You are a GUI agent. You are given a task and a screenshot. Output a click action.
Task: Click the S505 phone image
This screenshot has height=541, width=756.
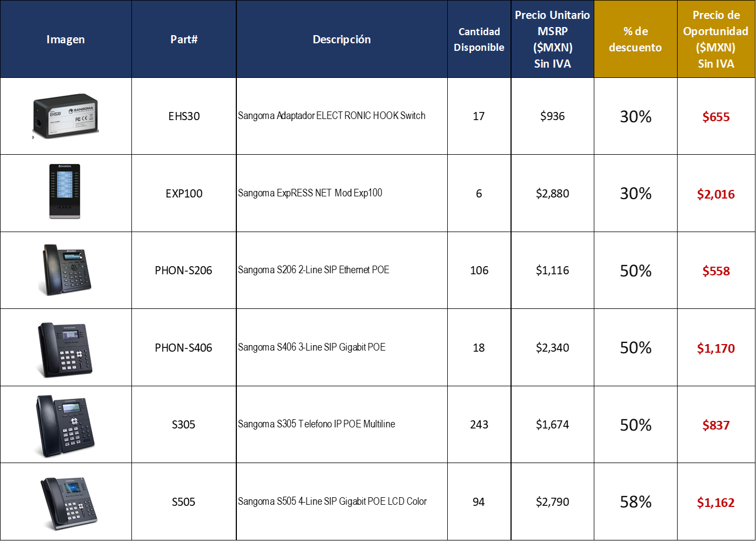(x=69, y=503)
